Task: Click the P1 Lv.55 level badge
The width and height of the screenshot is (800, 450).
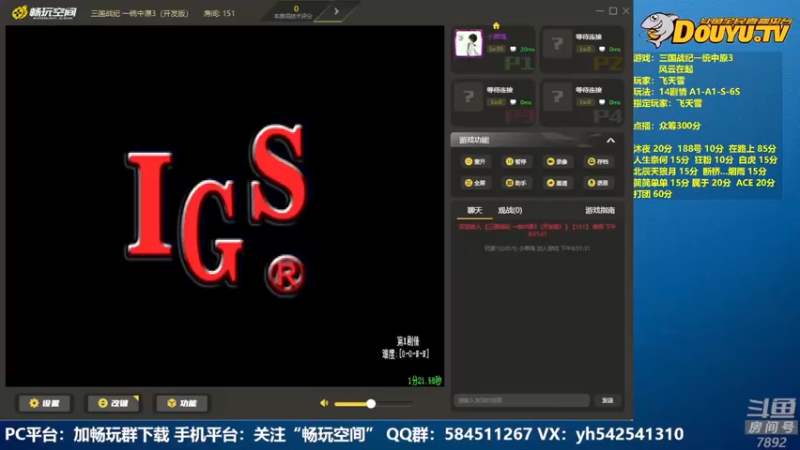Action: 496,49
